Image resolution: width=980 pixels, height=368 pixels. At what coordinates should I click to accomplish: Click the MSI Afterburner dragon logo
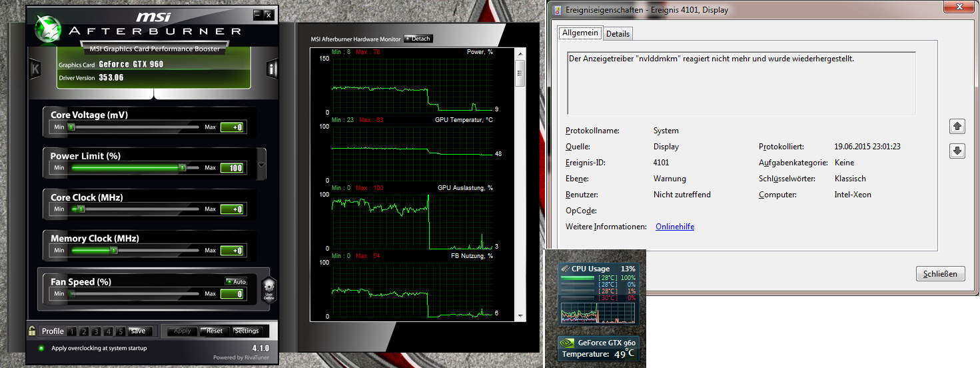coord(49,29)
